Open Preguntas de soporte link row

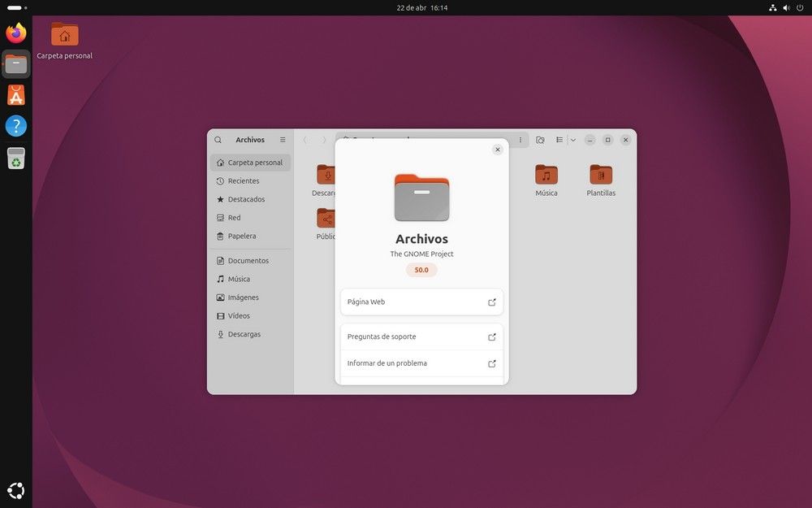coord(421,337)
